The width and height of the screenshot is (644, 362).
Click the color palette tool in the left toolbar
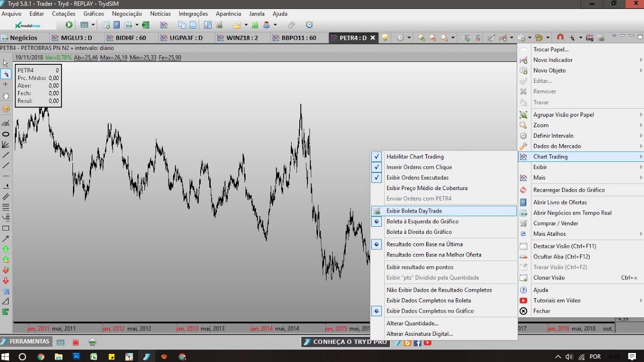point(6,109)
